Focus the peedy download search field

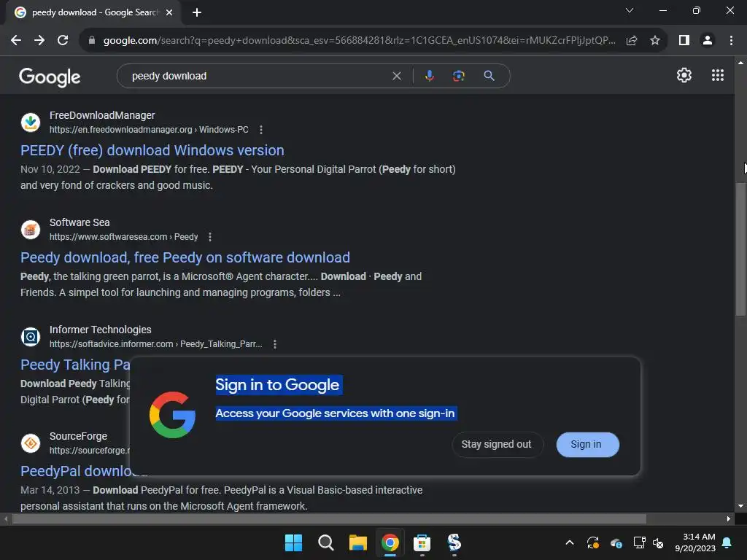258,76
